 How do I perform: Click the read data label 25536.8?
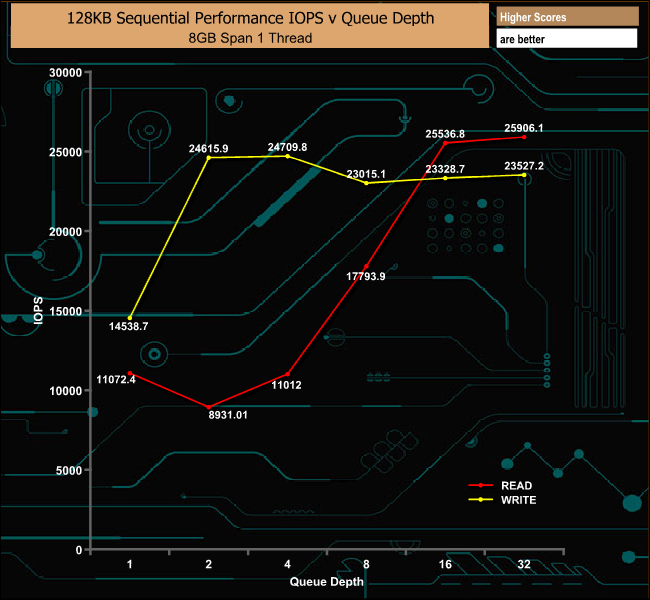coord(445,134)
